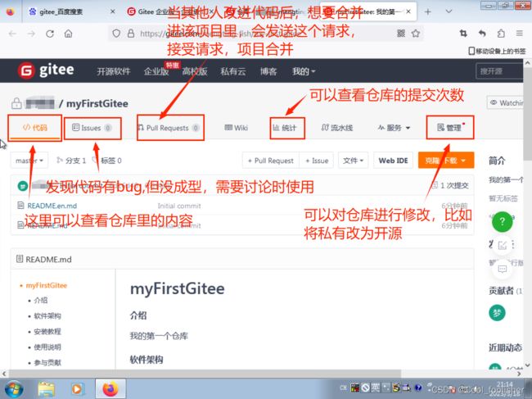The image size is (532, 399).
Task: Open the Windows Start button
Action: tap(12, 388)
